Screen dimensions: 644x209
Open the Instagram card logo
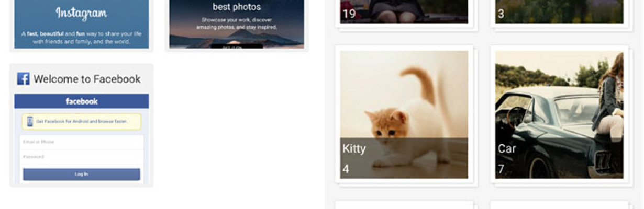coord(81,13)
